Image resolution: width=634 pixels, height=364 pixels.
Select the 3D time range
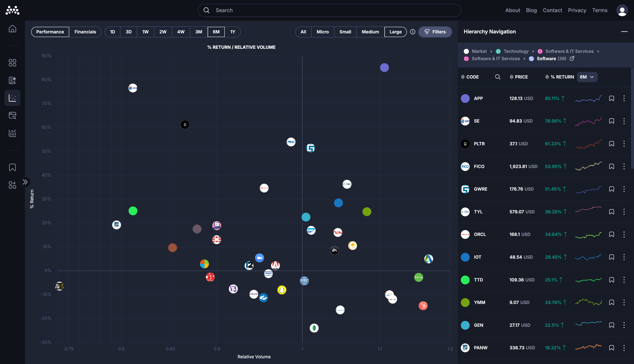pos(128,32)
